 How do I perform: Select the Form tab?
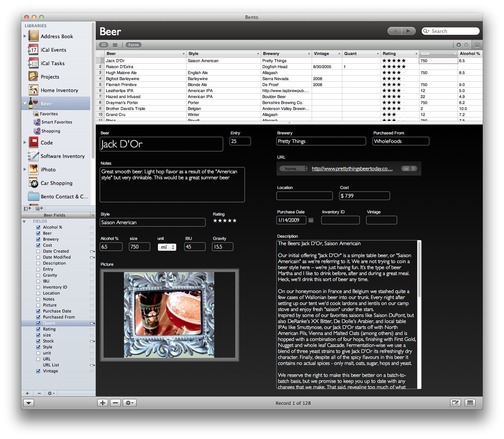[133, 45]
